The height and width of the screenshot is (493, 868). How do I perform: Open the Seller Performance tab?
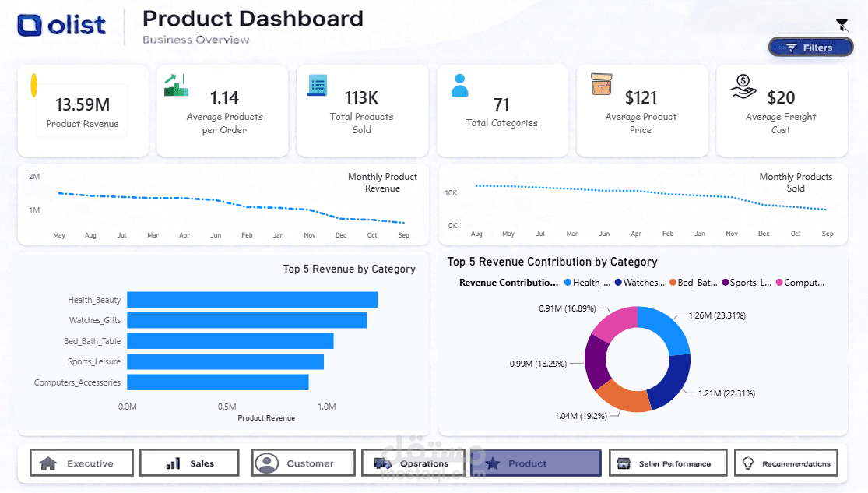click(668, 463)
